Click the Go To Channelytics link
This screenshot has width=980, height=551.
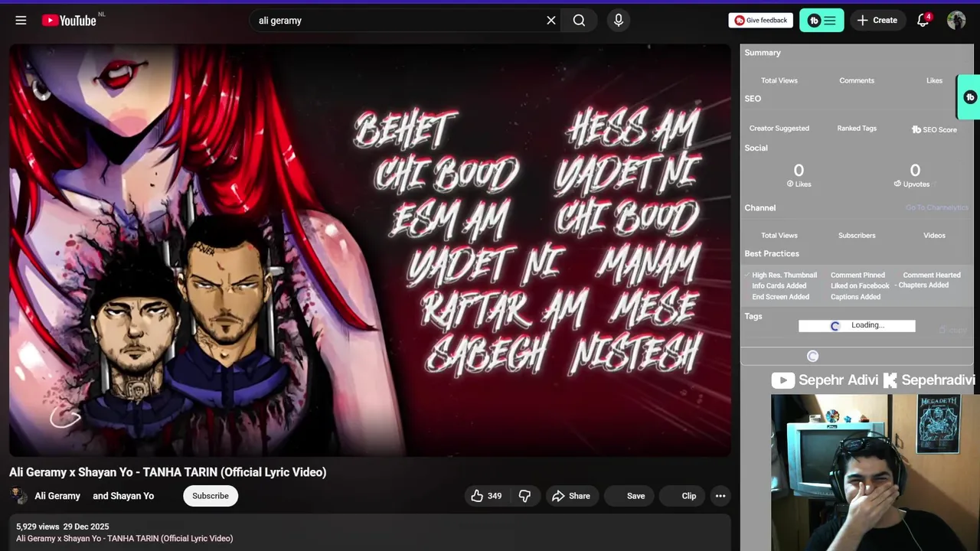coord(936,208)
